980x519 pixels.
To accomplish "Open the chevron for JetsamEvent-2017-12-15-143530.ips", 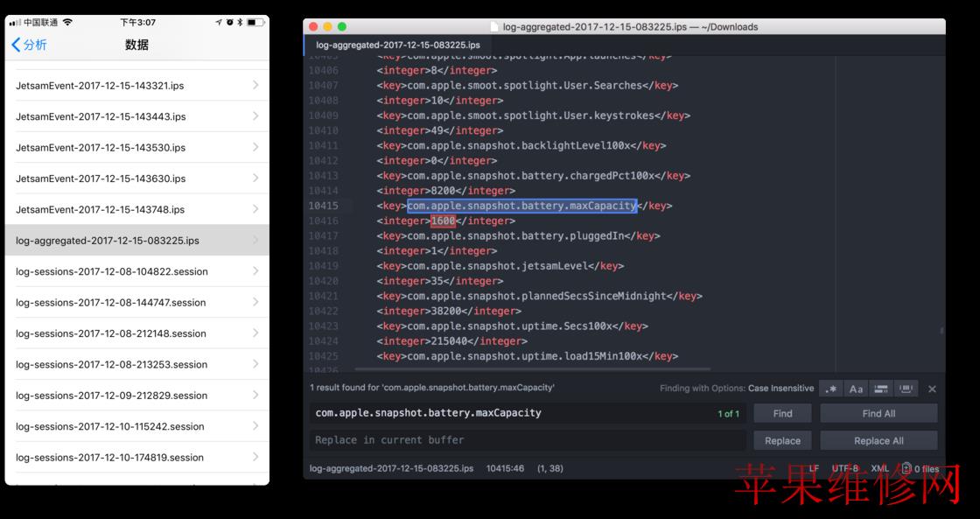I will click(x=255, y=147).
